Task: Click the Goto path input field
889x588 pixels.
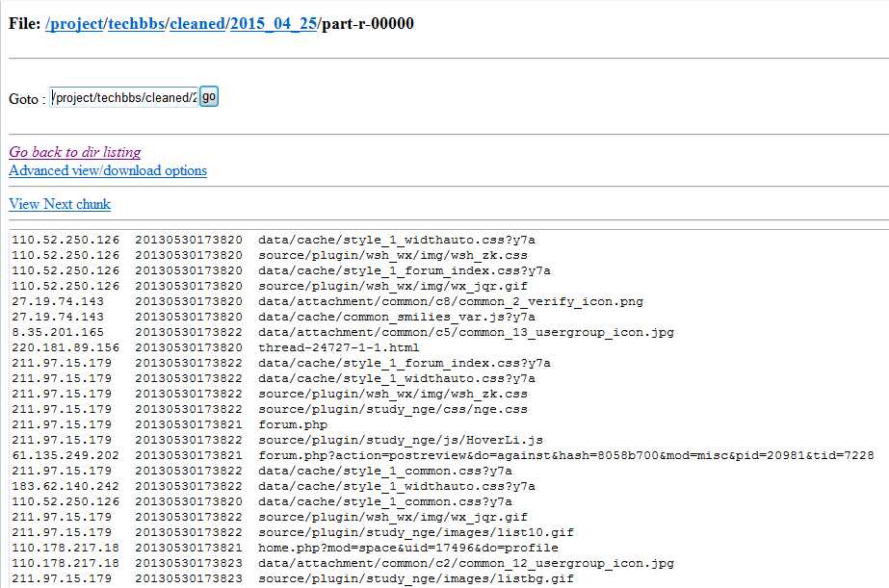Action: 123,97
